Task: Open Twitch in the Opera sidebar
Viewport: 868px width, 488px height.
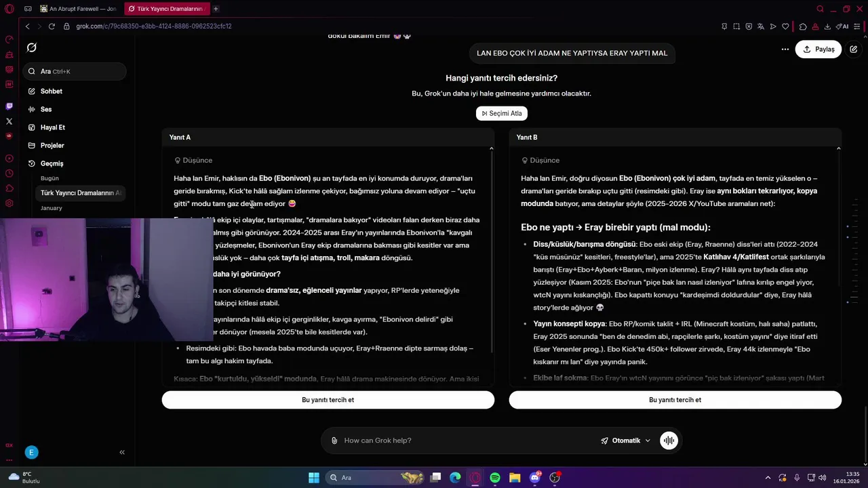Action: (x=9, y=106)
